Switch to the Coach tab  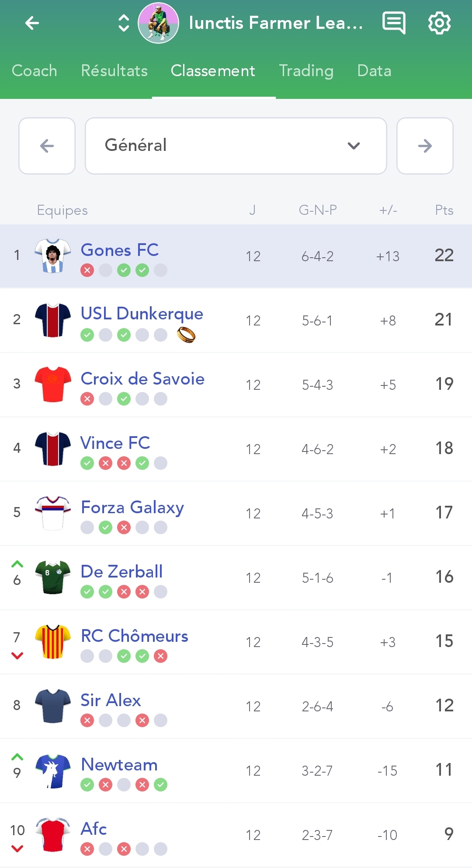click(35, 70)
